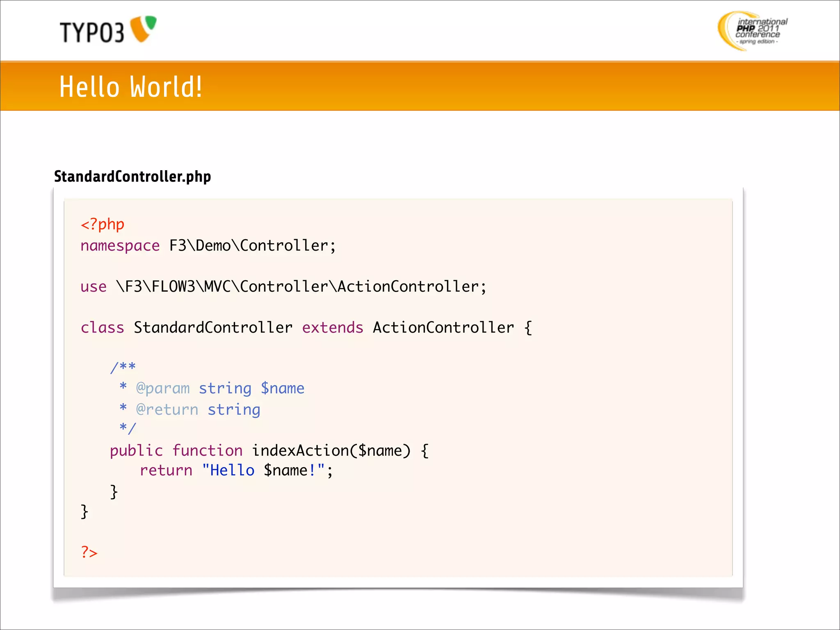Click the return "Hello $name!"; line
Image resolution: width=840 pixels, height=630 pixels.
[x=236, y=470]
